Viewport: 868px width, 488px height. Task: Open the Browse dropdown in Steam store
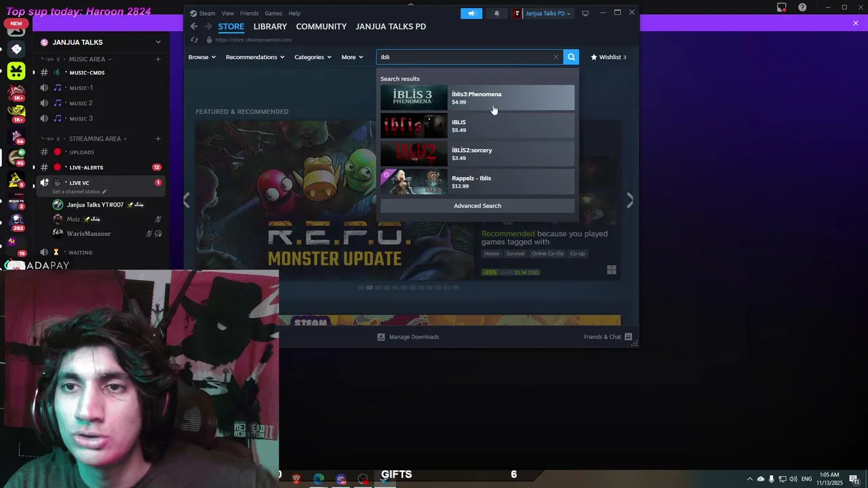[x=201, y=57]
